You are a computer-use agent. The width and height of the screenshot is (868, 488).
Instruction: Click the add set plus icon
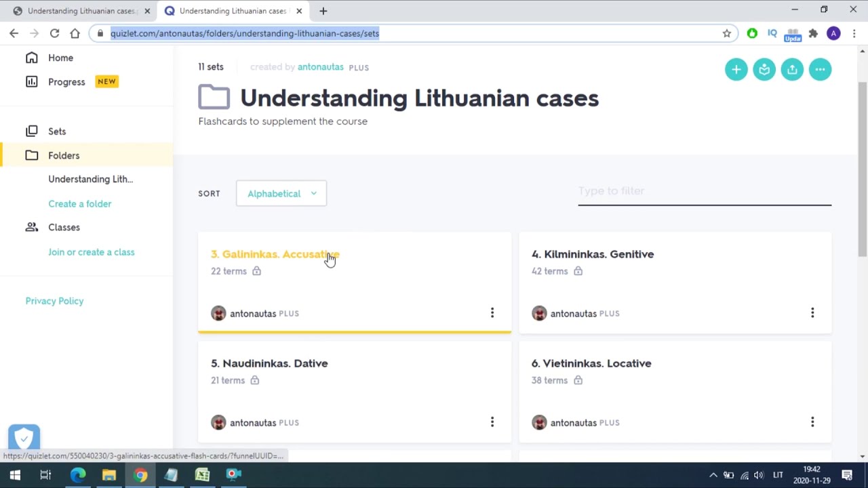point(736,69)
